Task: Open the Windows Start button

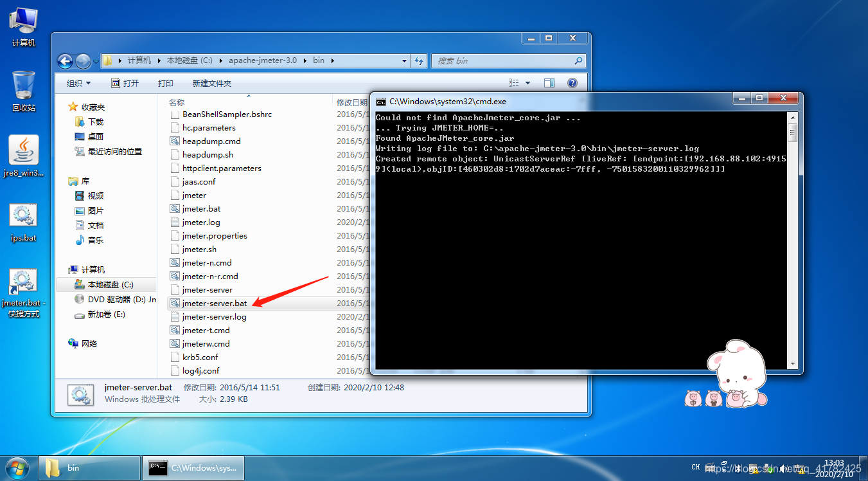Action: (18, 467)
